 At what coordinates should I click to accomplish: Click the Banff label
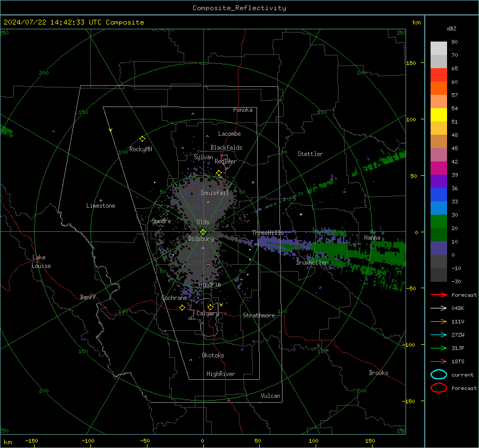(x=88, y=297)
